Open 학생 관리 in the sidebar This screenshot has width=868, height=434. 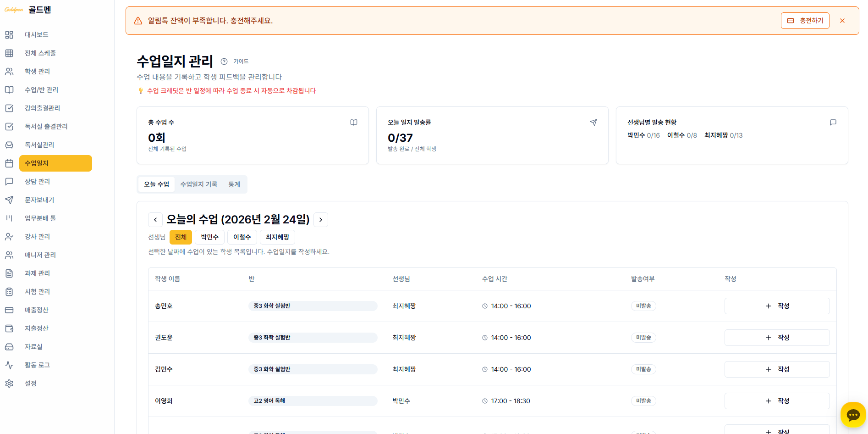point(37,72)
